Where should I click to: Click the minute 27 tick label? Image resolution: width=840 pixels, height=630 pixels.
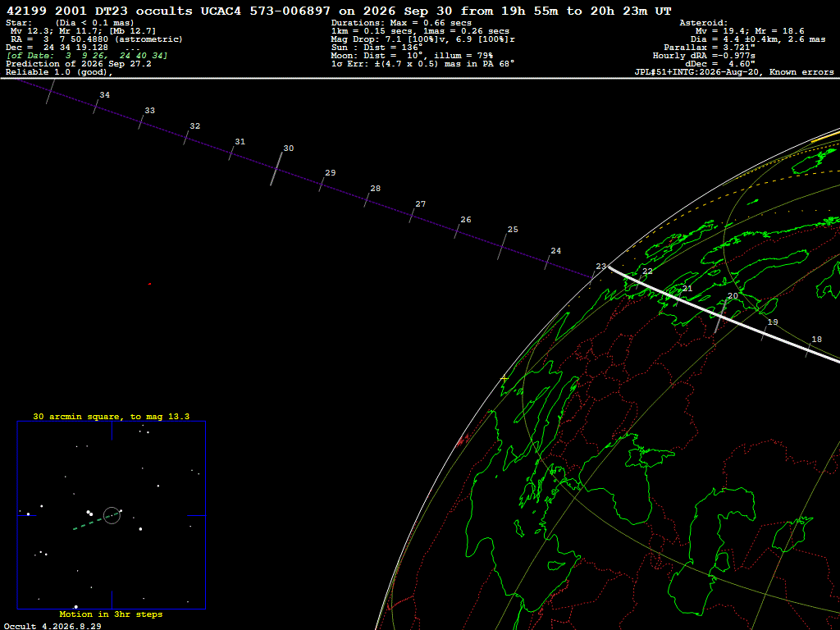pyautogui.click(x=421, y=204)
